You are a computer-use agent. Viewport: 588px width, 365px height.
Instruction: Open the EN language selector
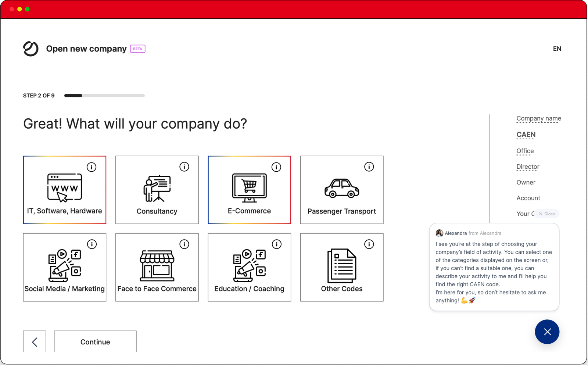click(557, 49)
